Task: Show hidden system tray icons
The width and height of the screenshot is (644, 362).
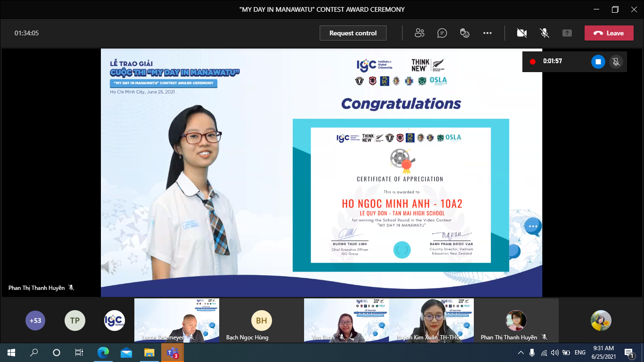Action: point(521,353)
